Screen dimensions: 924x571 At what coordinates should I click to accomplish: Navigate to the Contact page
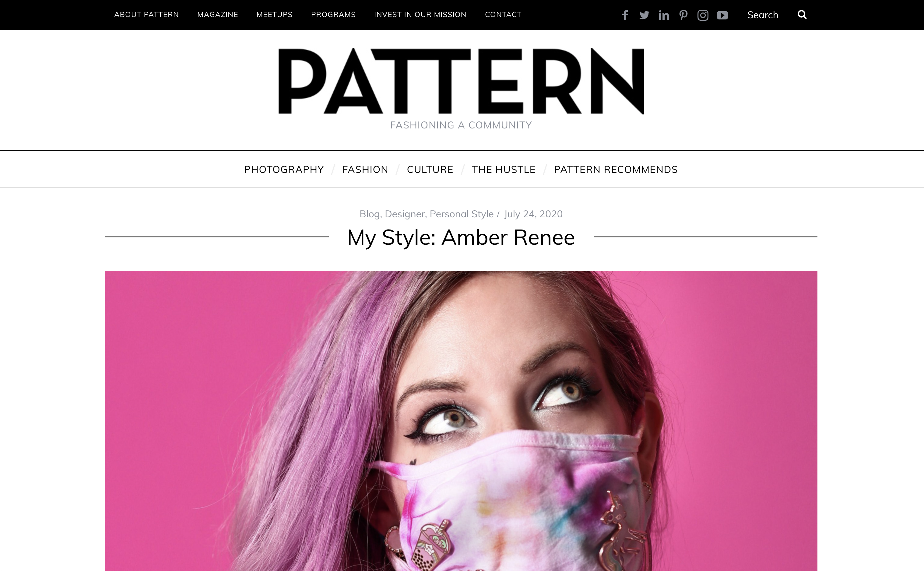coord(503,14)
